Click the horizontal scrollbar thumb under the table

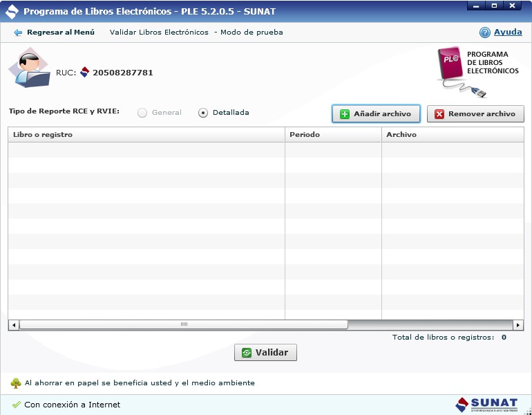click(x=184, y=324)
